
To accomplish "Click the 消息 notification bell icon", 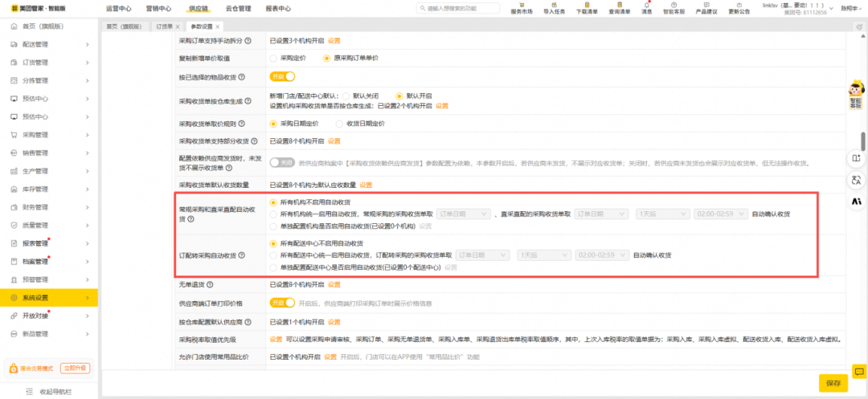I will [x=647, y=5].
